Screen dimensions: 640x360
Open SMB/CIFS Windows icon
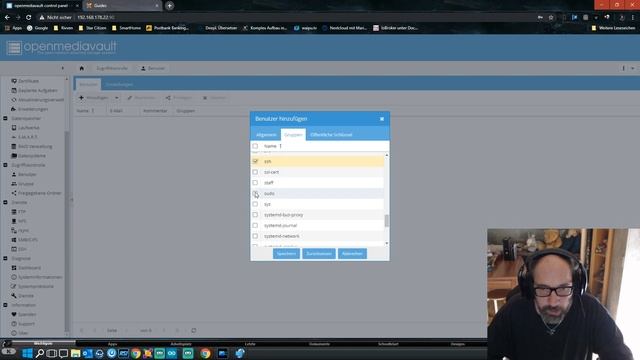point(14,240)
